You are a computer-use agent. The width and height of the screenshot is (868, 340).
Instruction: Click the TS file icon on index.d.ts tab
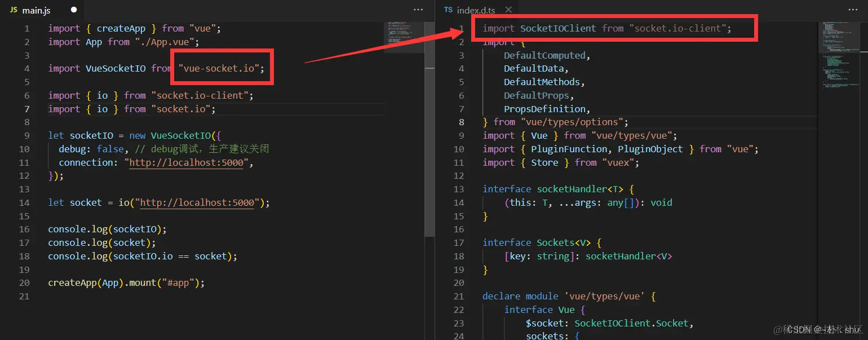448,10
